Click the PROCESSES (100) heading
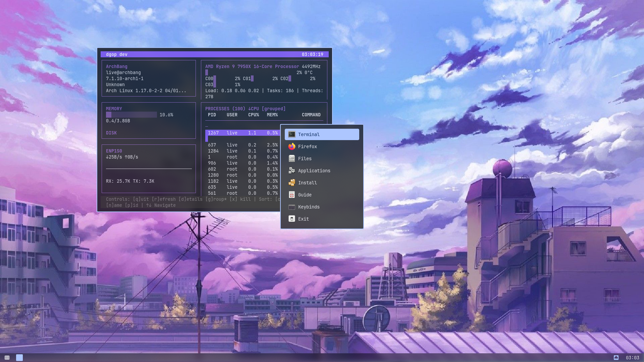 pyautogui.click(x=225, y=109)
